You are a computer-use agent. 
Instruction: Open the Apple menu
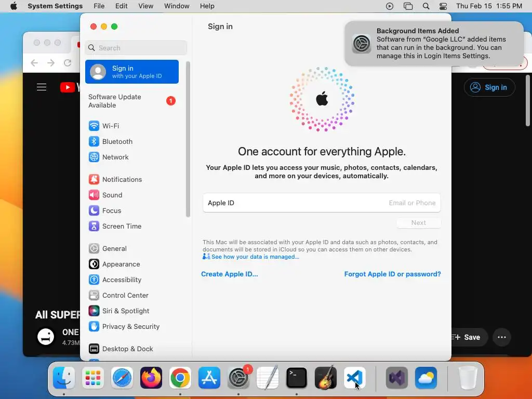tap(14, 6)
